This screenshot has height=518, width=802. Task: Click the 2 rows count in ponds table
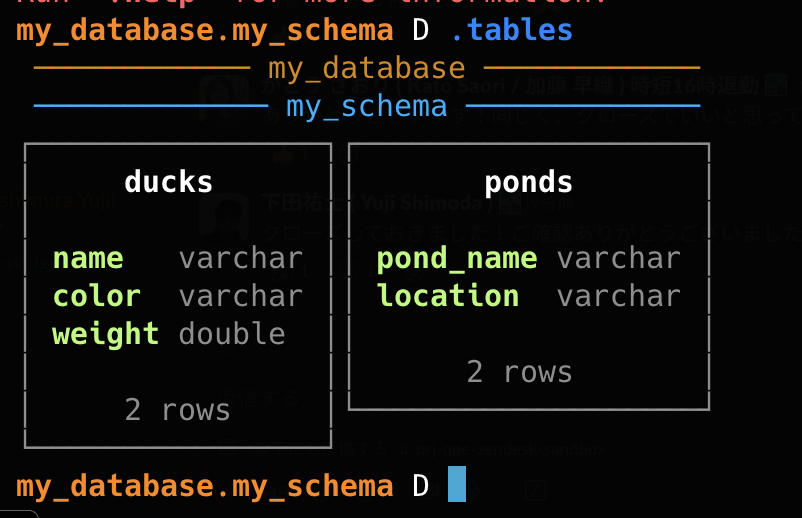[519, 372]
